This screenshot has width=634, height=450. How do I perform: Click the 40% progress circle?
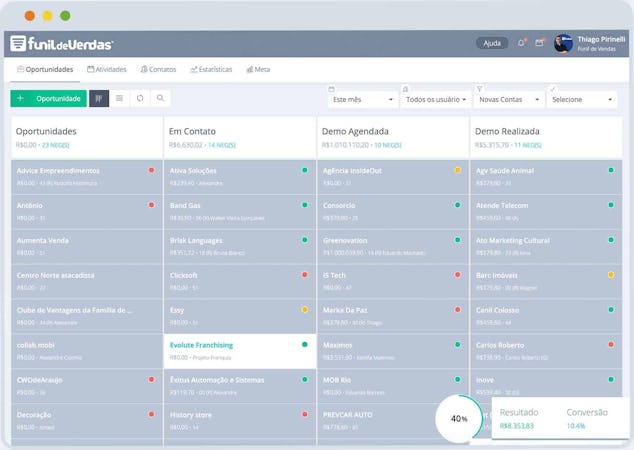(x=459, y=418)
